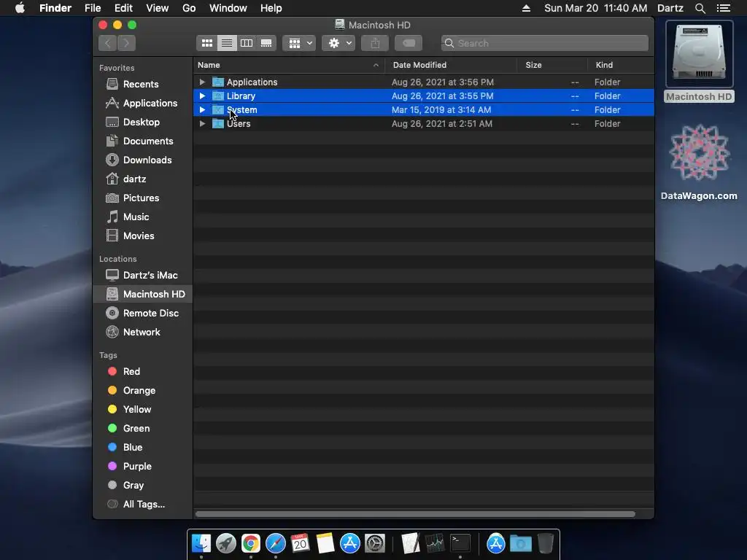The image size is (747, 560).
Task: Click the eject icon in menu bar
Action: (x=526, y=8)
